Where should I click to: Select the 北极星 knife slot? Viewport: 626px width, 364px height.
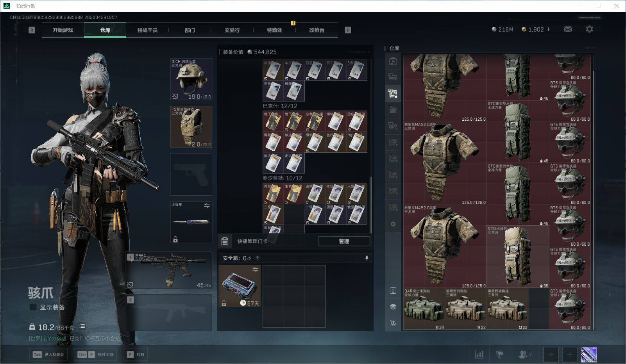[x=191, y=222]
